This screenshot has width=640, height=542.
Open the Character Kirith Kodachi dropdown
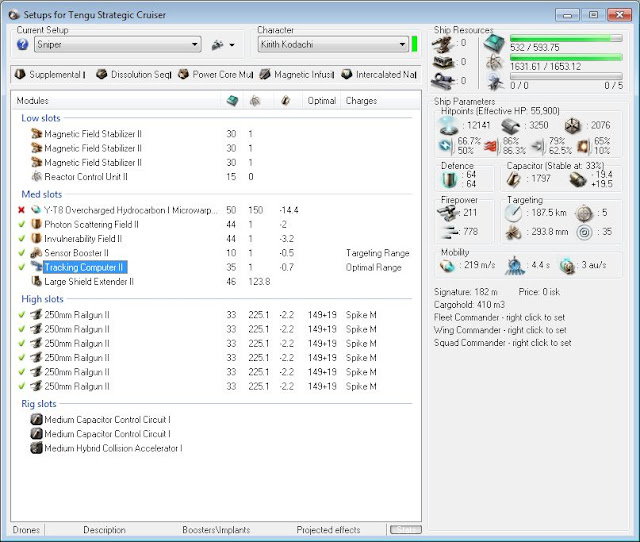pos(333,44)
